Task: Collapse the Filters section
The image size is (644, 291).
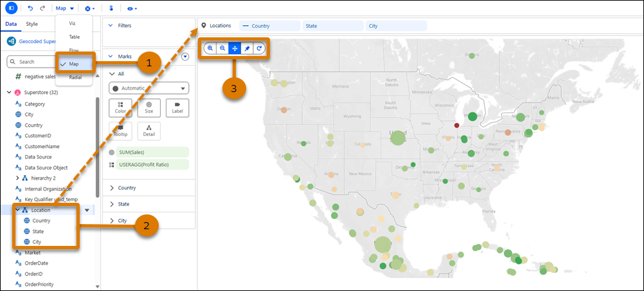Action: click(110, 26)
